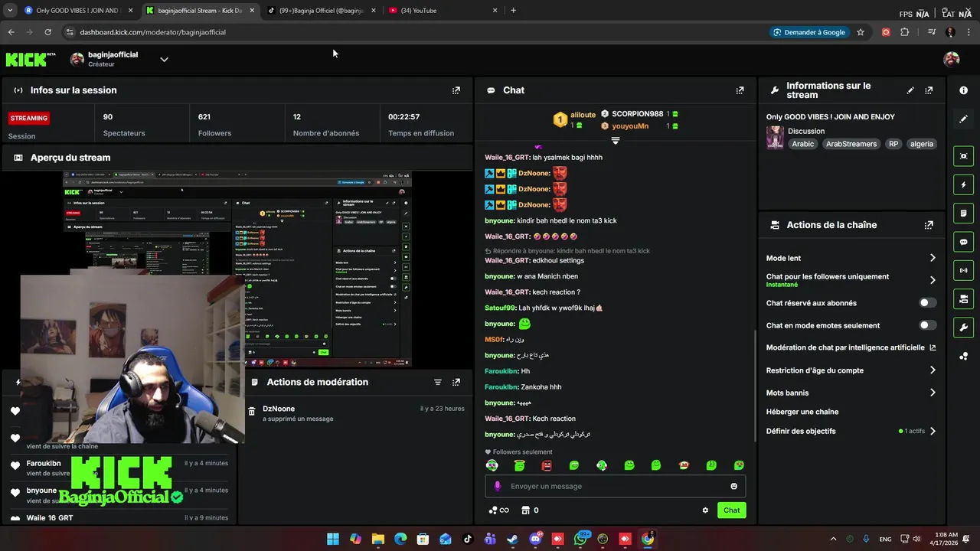
Task: Select the red angry emote in the emote row
Action: 547,465
